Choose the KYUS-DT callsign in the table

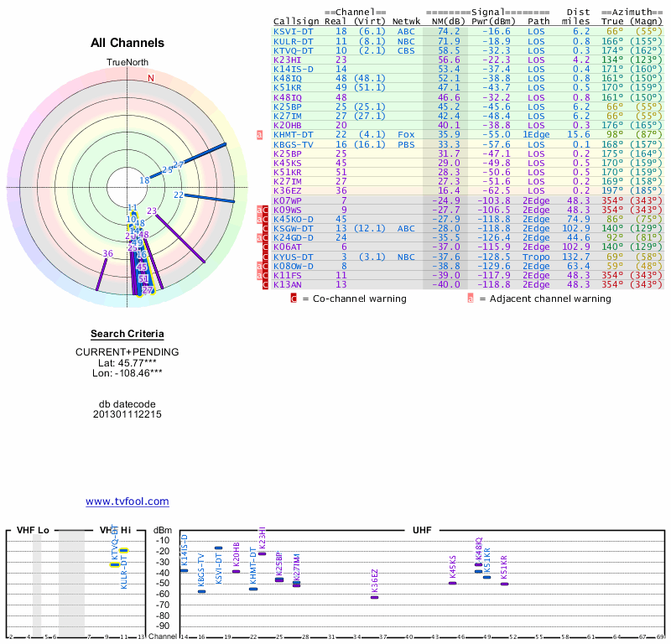pyautogui.click(x=293, y=257)
